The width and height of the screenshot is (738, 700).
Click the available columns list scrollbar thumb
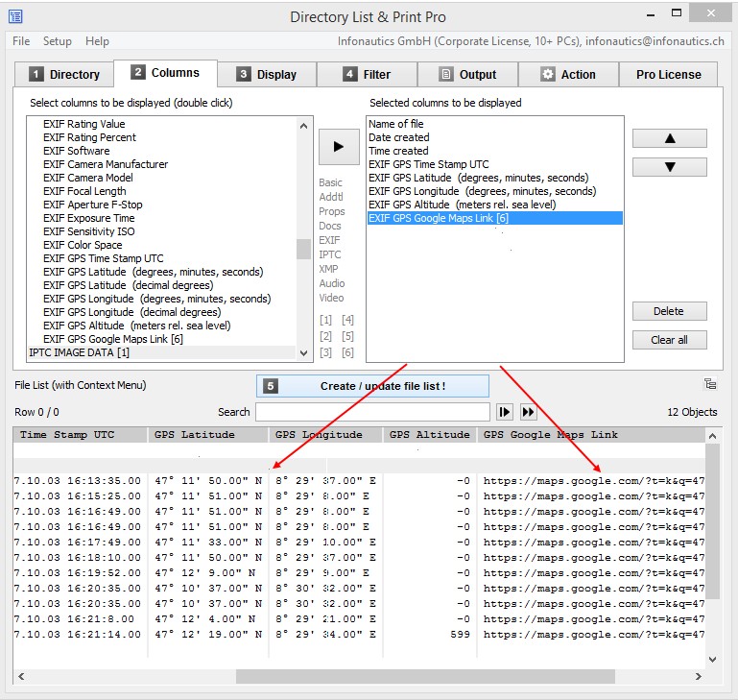[303, 250]
